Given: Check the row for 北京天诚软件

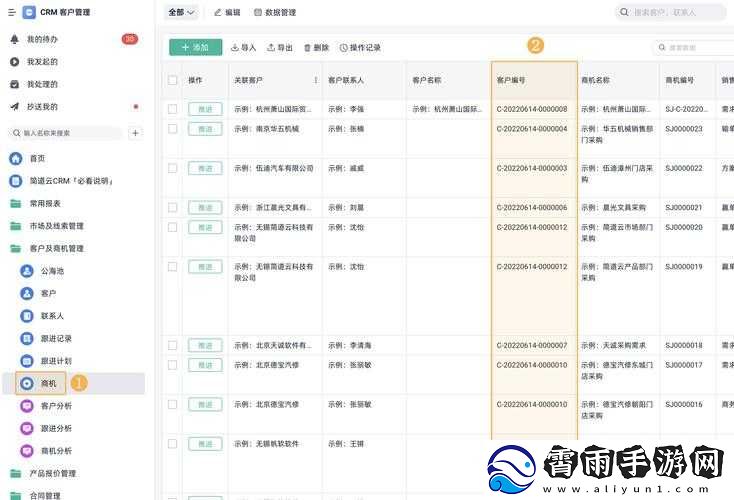Looking at the screenshot, I should point(173,345).
